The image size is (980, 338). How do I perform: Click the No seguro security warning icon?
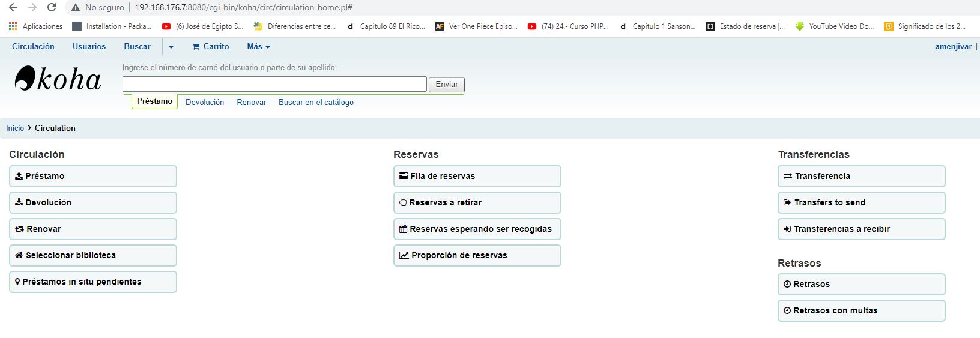coord(76,7)
